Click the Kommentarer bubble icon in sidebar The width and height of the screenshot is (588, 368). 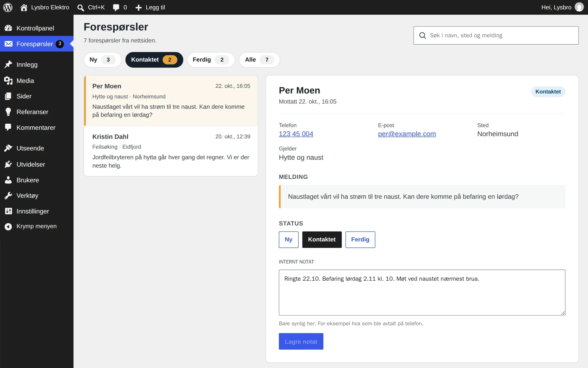pyautogui.click(x=8, y=128)
